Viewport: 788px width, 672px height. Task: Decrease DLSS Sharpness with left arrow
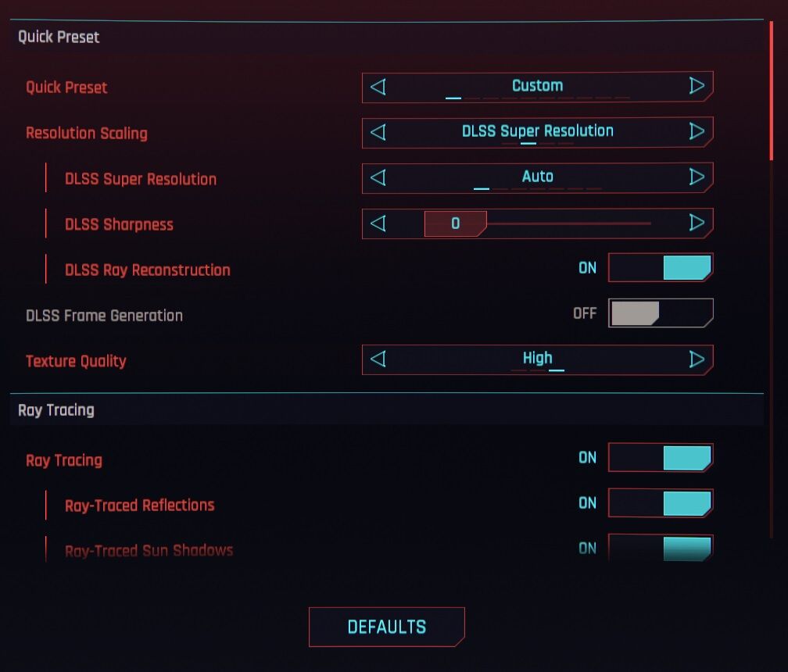[378, 223]
